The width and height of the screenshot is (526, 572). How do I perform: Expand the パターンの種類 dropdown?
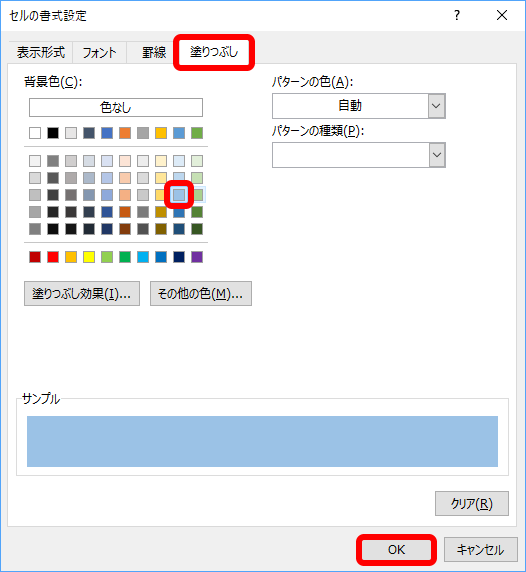[x=437, y=155]
